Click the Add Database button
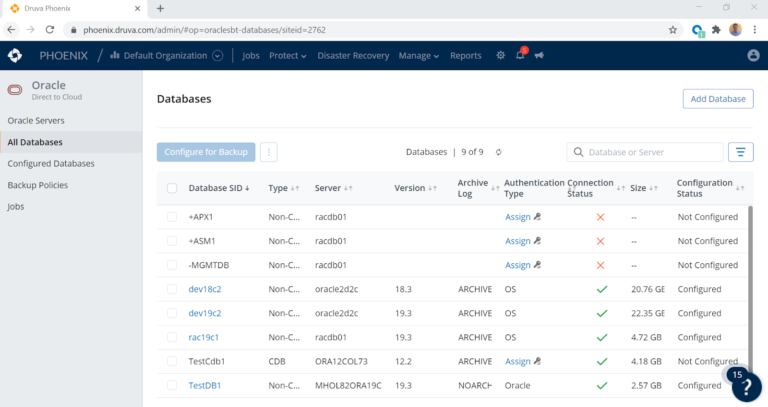768x407 pixels. point(717,99)
